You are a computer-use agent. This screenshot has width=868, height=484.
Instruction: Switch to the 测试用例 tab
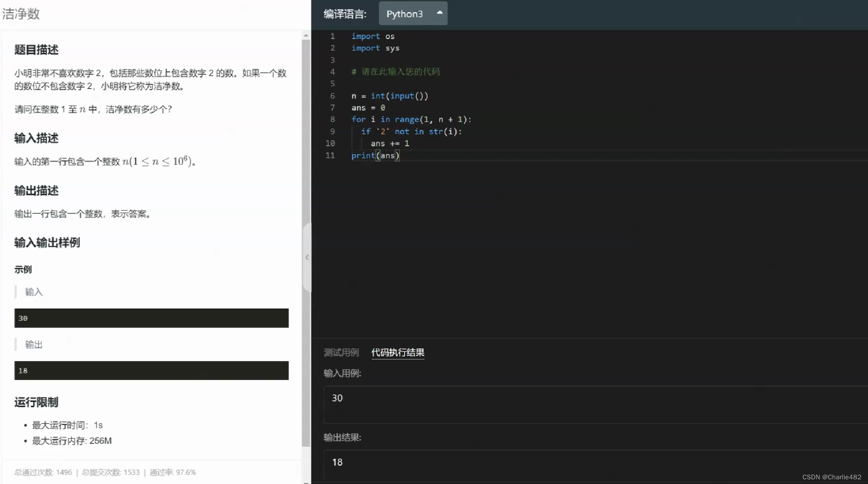click(x=341, y=352)
